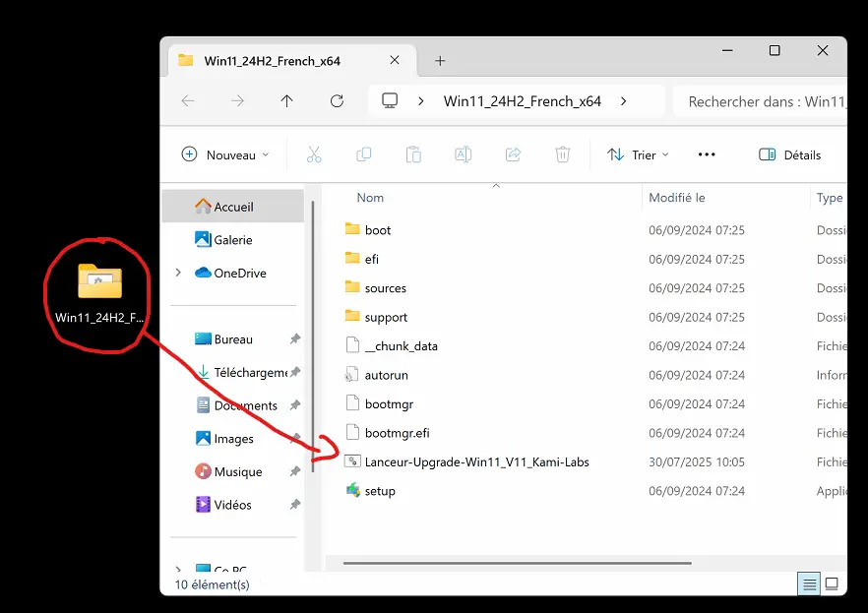Expand chevron after PC icon in address bar

click(421, 100)
